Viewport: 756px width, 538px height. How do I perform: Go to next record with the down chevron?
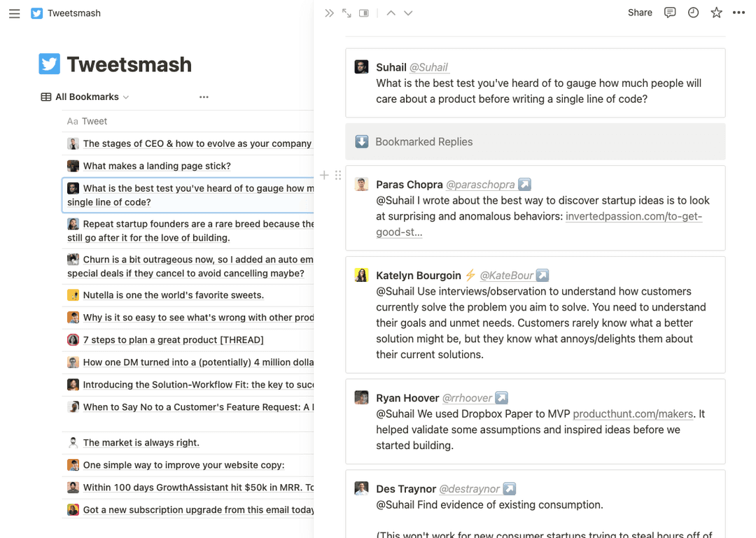(x=408, y=12)
